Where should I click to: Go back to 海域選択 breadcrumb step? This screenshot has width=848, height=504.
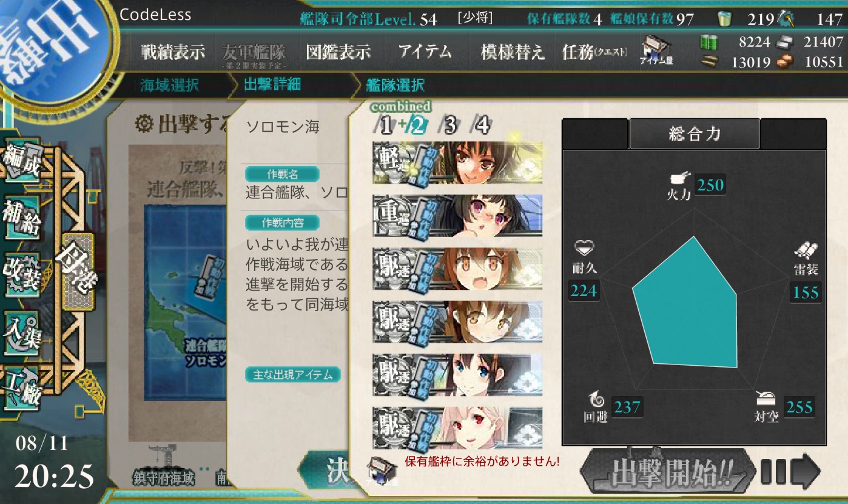169,85
